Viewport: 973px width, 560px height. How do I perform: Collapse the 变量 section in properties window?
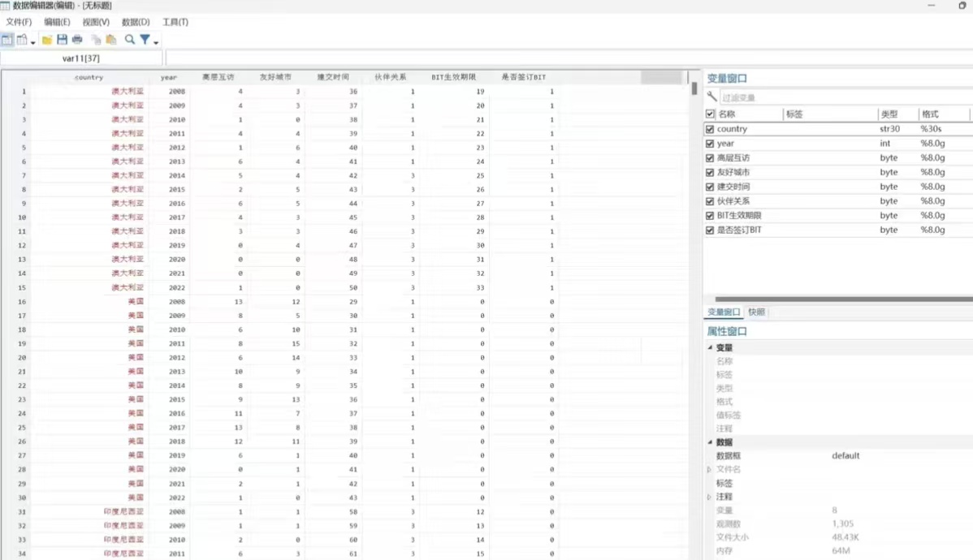coord(710,347)
